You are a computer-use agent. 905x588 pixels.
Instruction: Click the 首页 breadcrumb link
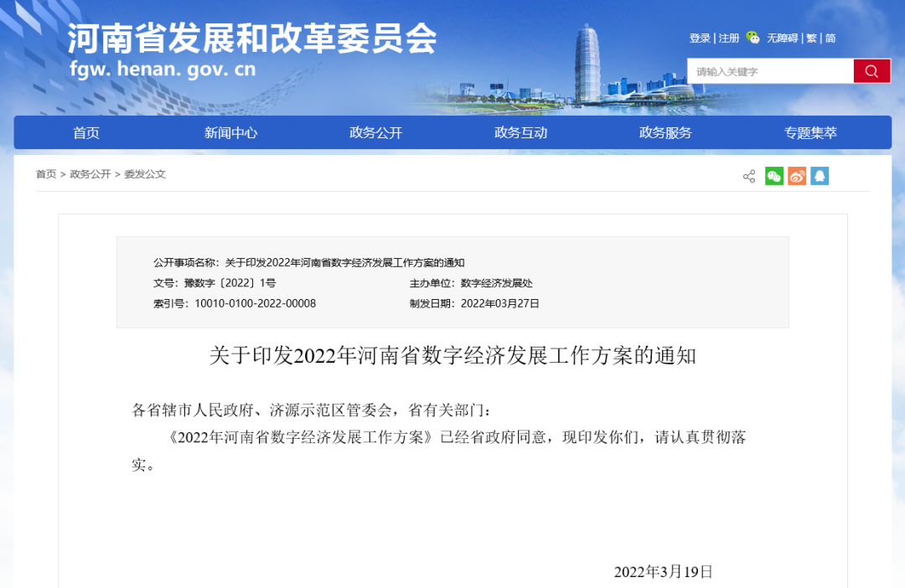point(46,174)
